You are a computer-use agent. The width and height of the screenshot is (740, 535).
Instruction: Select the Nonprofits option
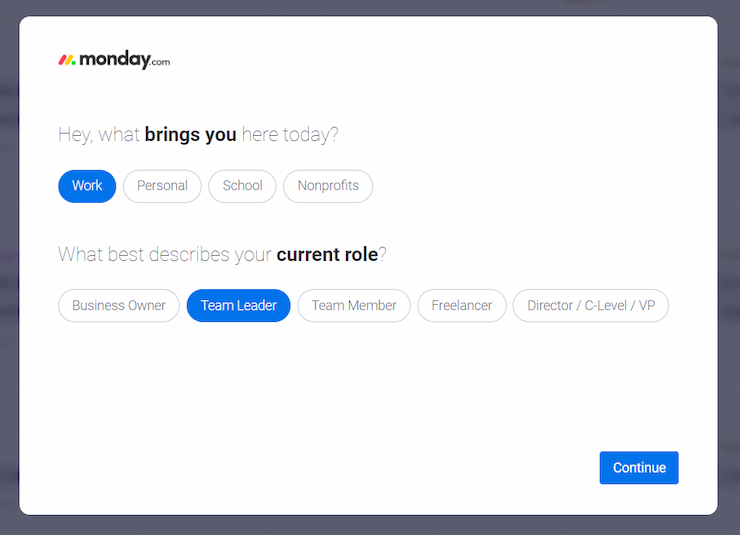coord(328,186)
